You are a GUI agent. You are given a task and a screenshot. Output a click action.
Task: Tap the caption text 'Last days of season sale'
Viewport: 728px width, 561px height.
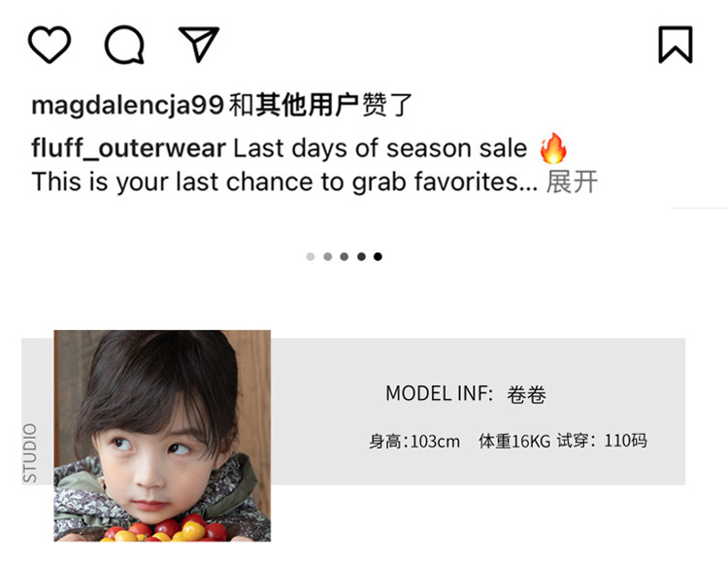(380, 148)
